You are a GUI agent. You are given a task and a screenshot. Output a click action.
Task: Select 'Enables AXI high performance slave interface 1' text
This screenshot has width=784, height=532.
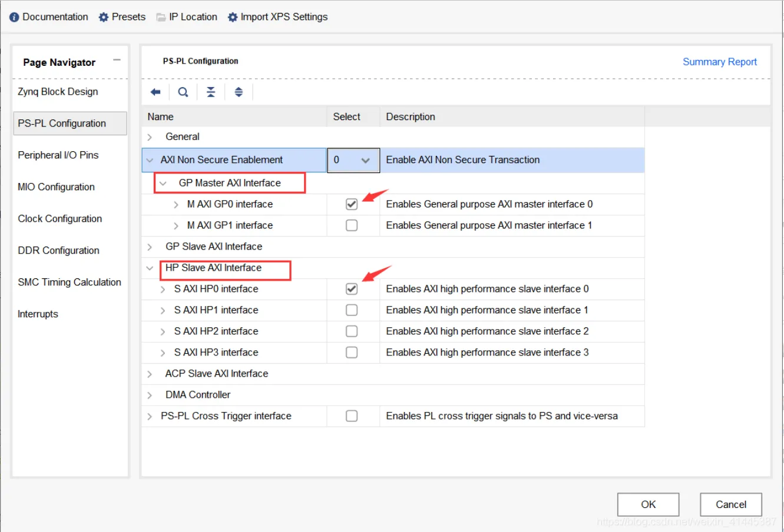pyautogui.click(x=487, y=310)
